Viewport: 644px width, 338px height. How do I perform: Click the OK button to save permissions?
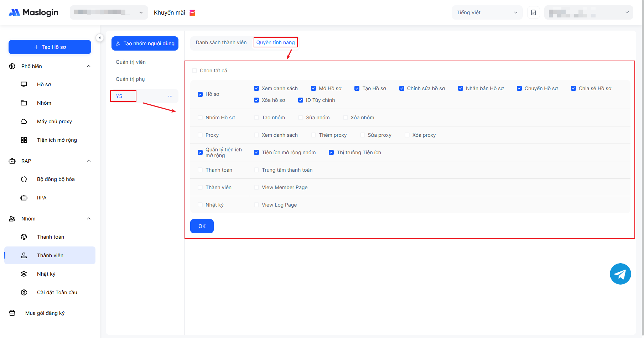pyautogui.click(x=202, y=226)
